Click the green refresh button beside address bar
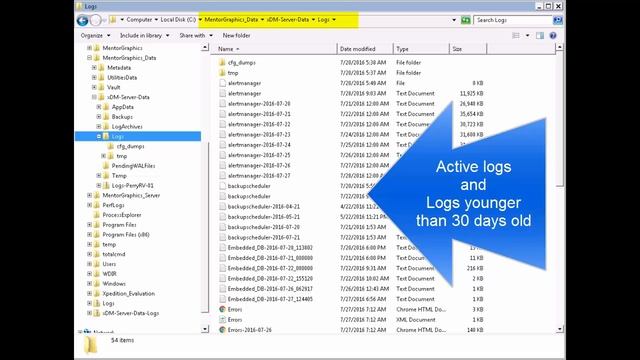Viewport: 640px width, 360px height. 465,20
